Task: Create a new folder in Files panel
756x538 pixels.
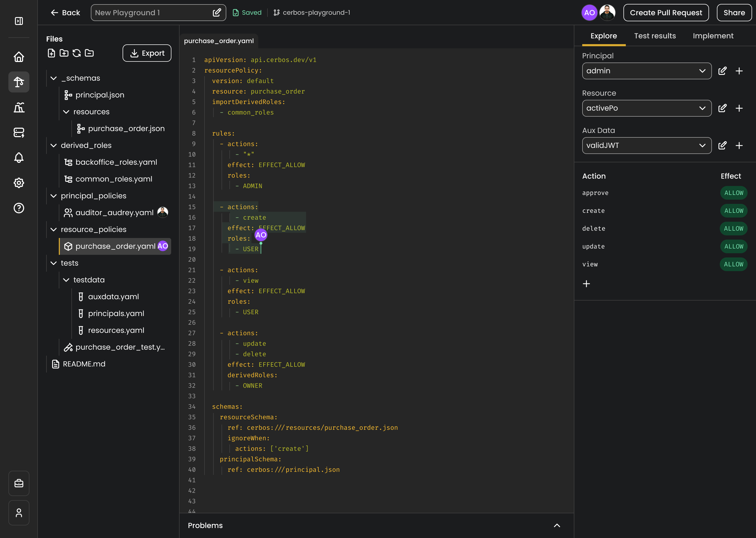Action: click(64, 53)
